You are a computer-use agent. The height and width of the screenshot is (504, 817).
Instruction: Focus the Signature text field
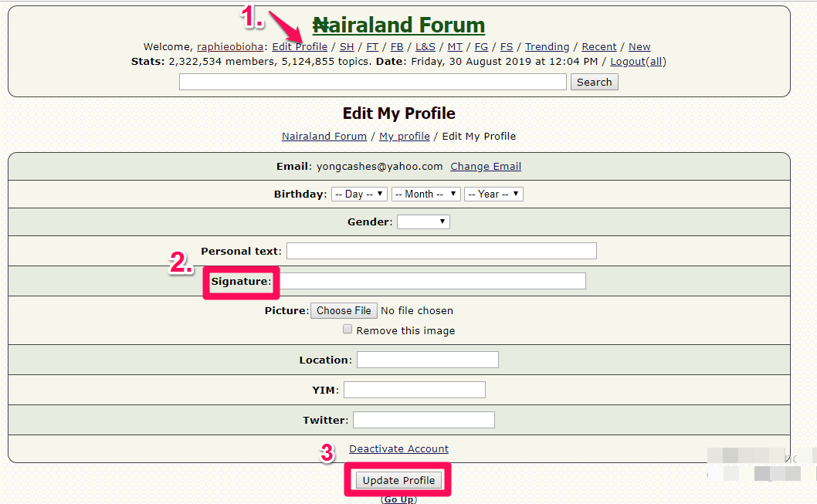point(432,281)
